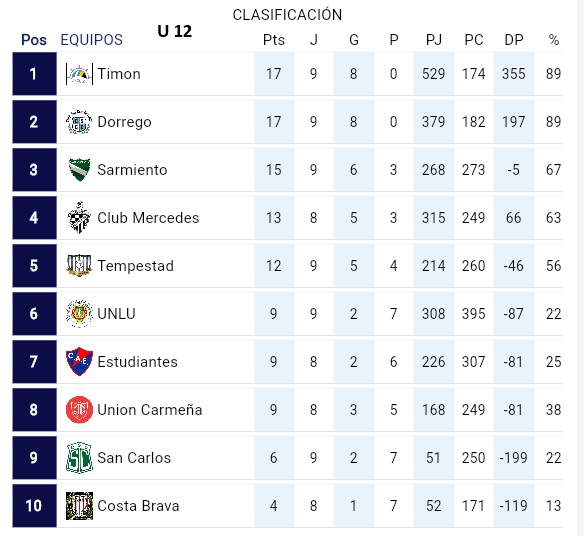584x536 pixels.
Task: Click the CLASIFICACIÓN title text
Action: coord(287,15)
